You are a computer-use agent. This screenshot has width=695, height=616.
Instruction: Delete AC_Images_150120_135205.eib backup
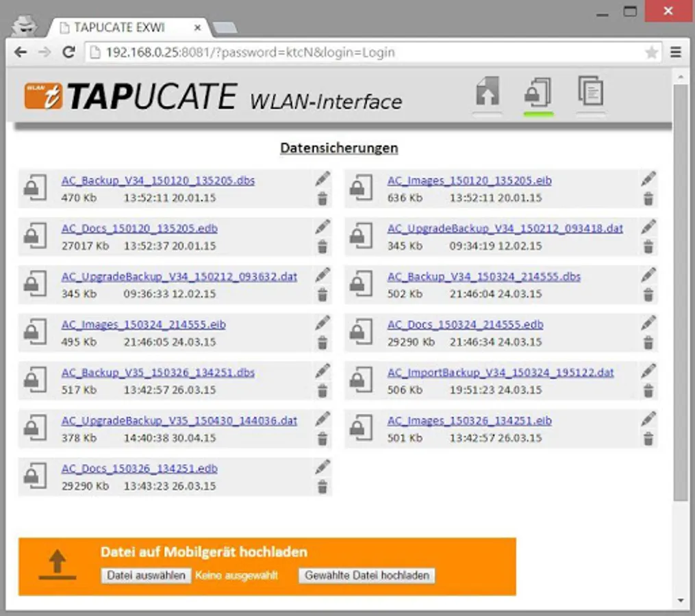click(x=648, y=198)
